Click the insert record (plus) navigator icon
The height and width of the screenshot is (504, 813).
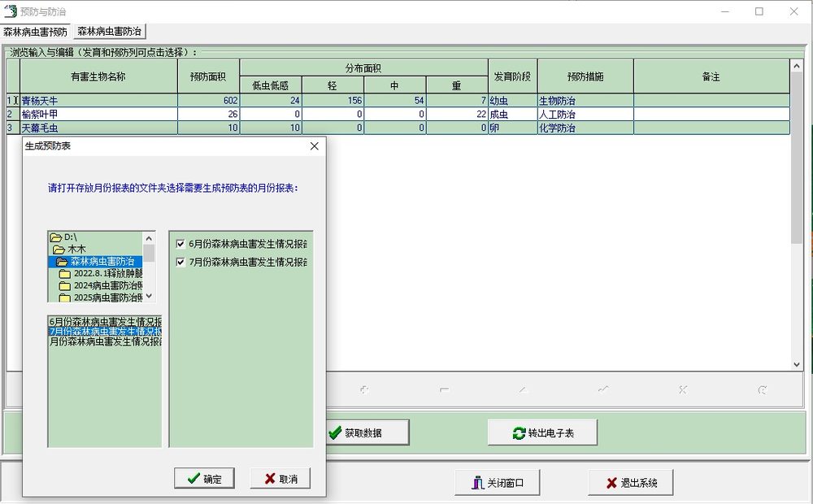364,390
